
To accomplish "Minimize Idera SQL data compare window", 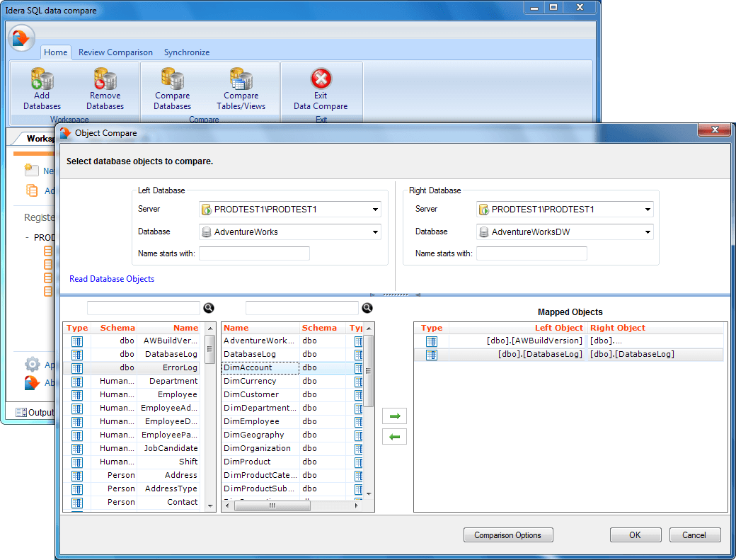I will tap(534, 8).
